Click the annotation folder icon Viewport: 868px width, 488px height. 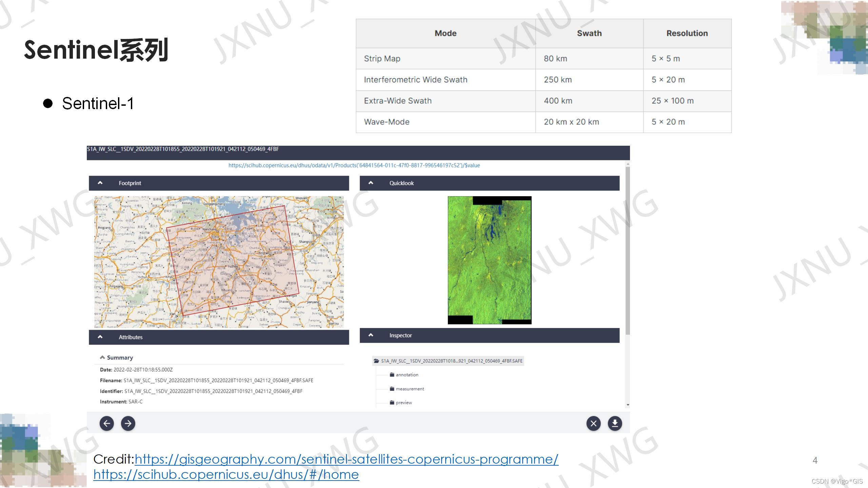[x=392, y=375]
